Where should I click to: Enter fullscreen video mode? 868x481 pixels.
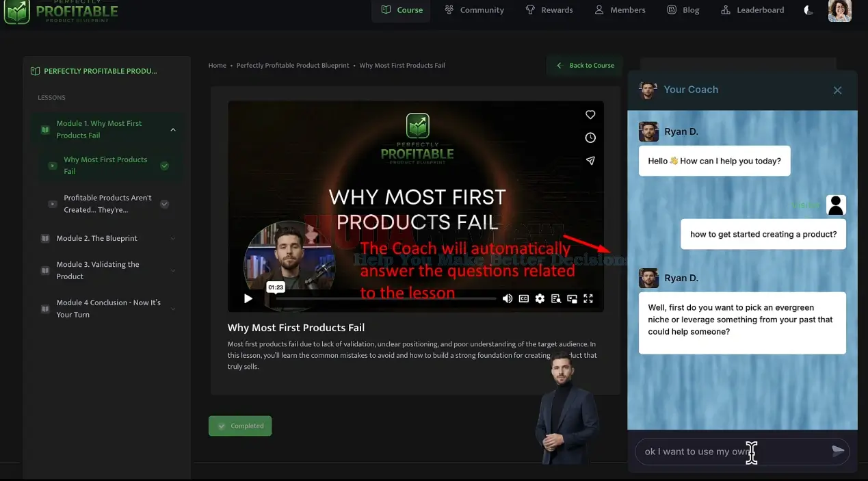[588, 298]
